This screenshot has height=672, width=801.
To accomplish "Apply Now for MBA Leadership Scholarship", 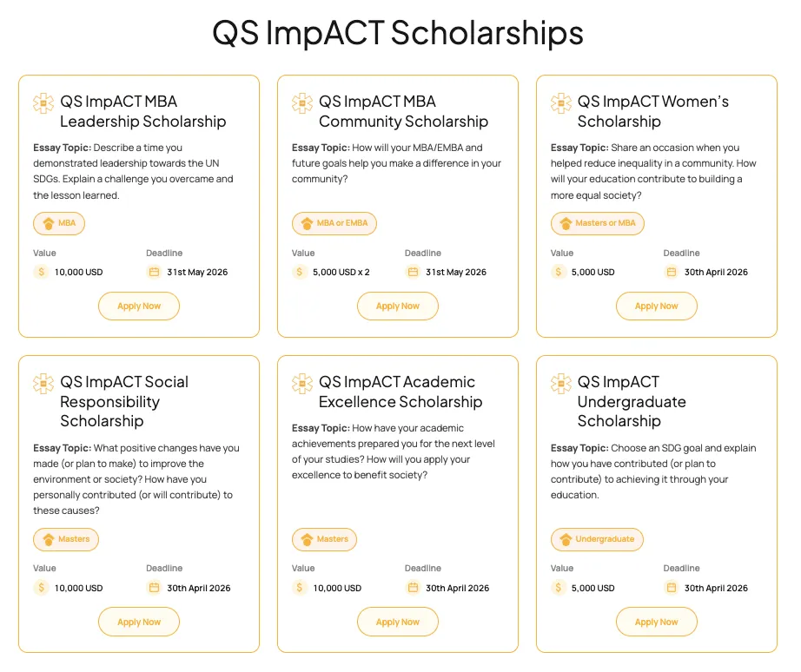I will (x=139, y=306).
